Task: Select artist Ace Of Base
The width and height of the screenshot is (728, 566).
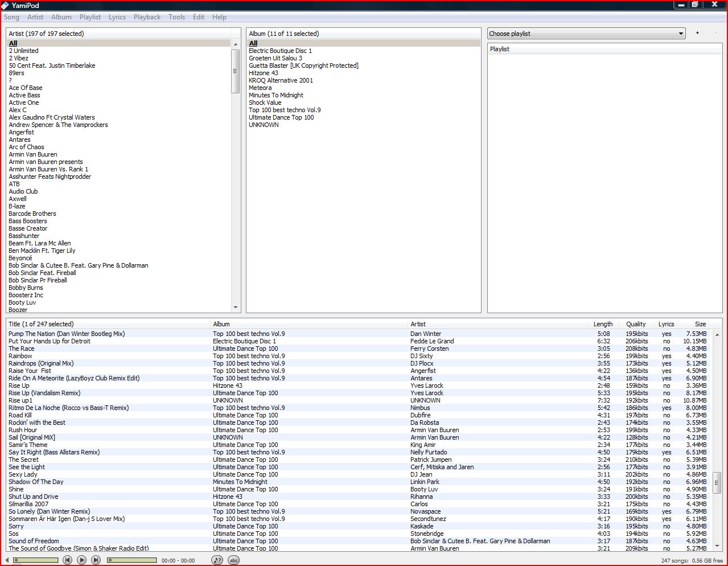Action: coord(25,88)
